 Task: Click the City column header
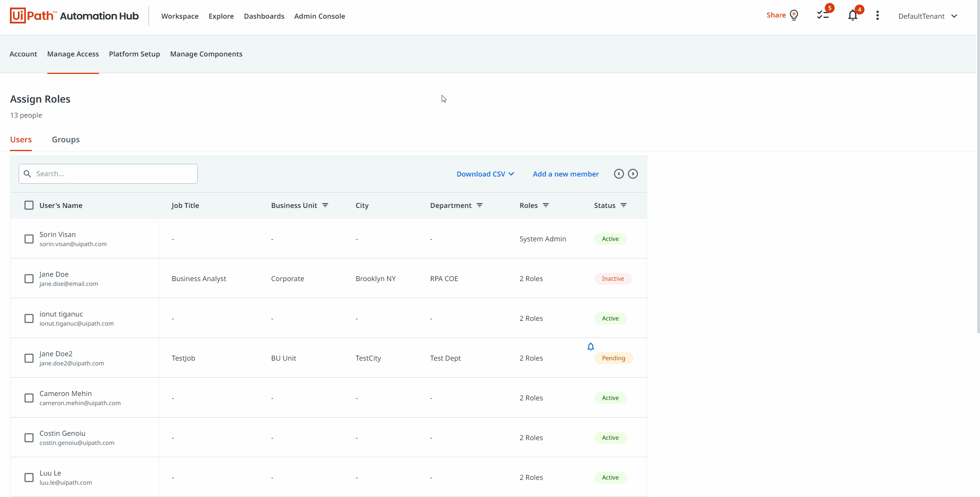[362, 205]
